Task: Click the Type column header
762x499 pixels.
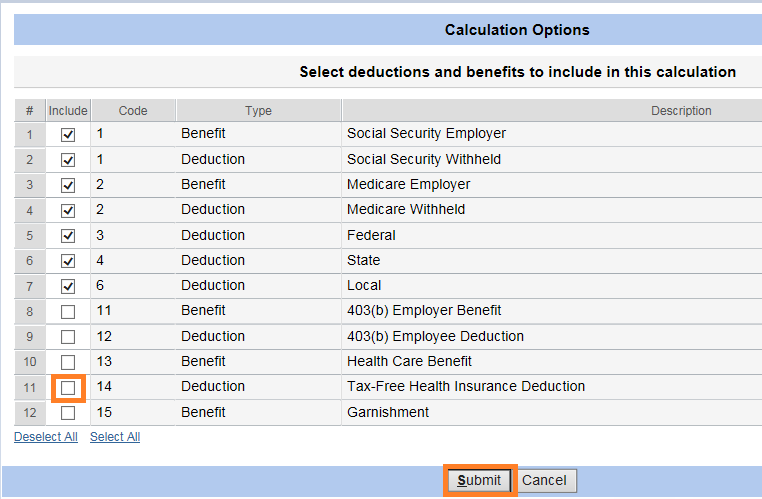Action: tap(259, 111)
